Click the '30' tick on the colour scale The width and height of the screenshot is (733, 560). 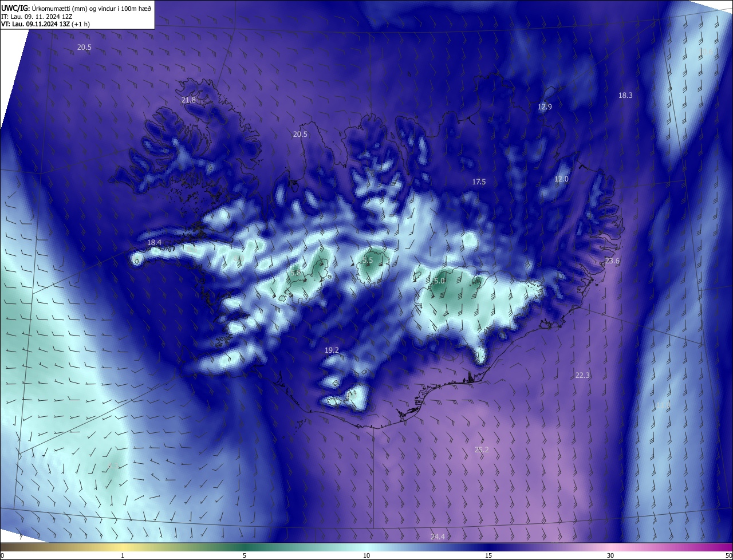pyautogui.click(x=610, y=556)
